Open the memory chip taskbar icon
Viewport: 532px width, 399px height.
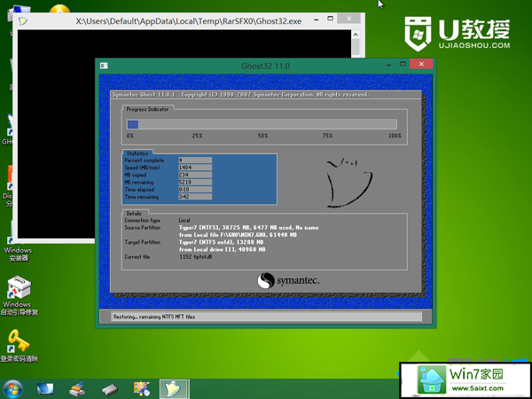pos(110,389)
